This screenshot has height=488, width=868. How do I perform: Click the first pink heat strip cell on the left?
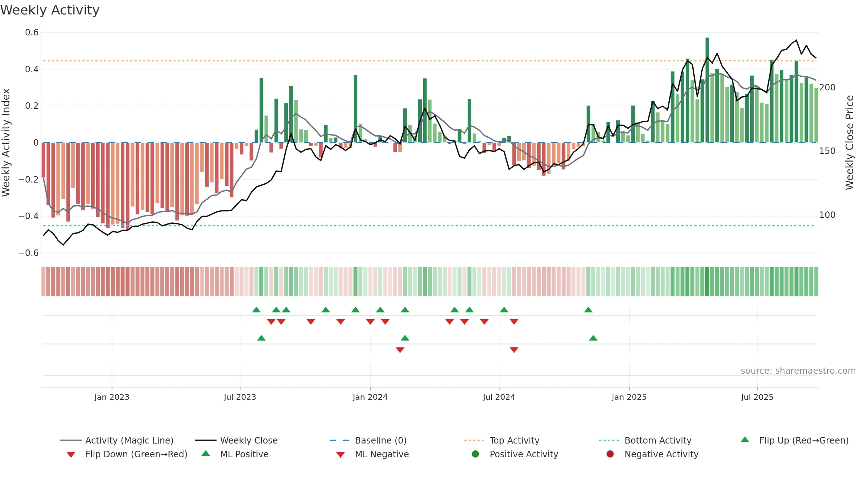[43, 282]
